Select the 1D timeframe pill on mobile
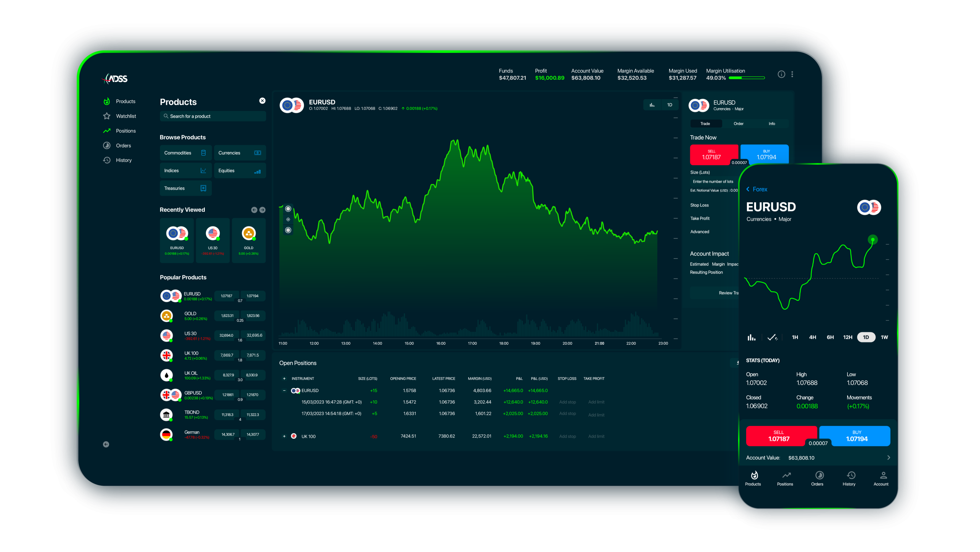 tap(866, 337)
